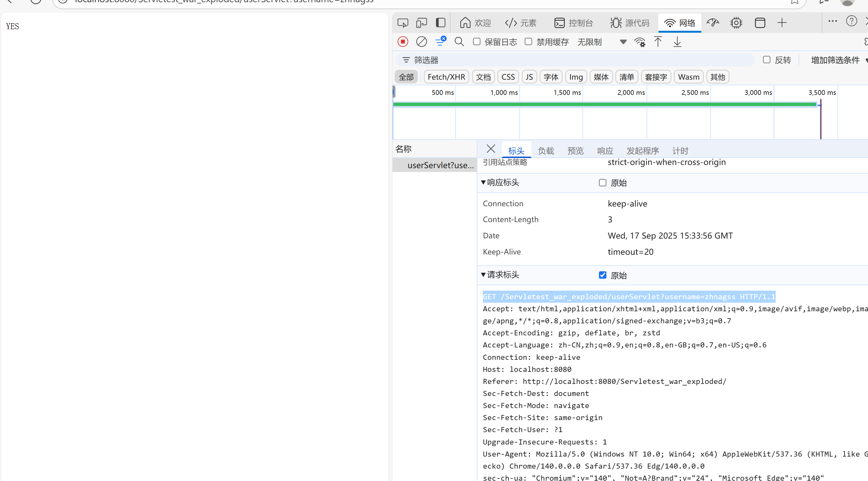Filter requests by Wasm
The height and width of the screenshot is (481, 868).
[688, 77]
